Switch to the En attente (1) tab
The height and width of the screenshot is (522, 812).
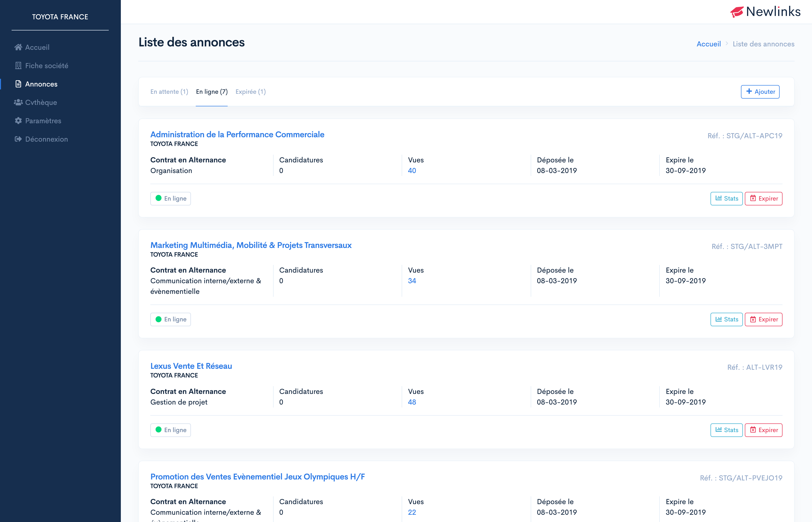tap(169, 92)
